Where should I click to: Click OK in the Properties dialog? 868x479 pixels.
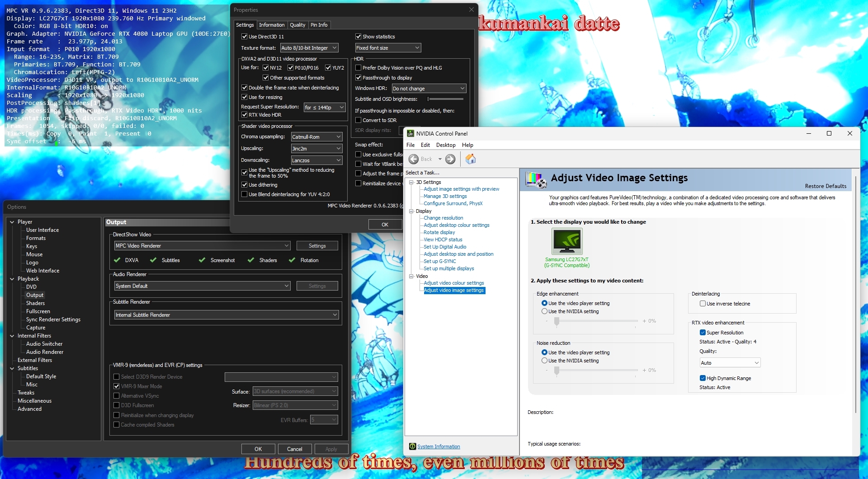tap(385, 225)
